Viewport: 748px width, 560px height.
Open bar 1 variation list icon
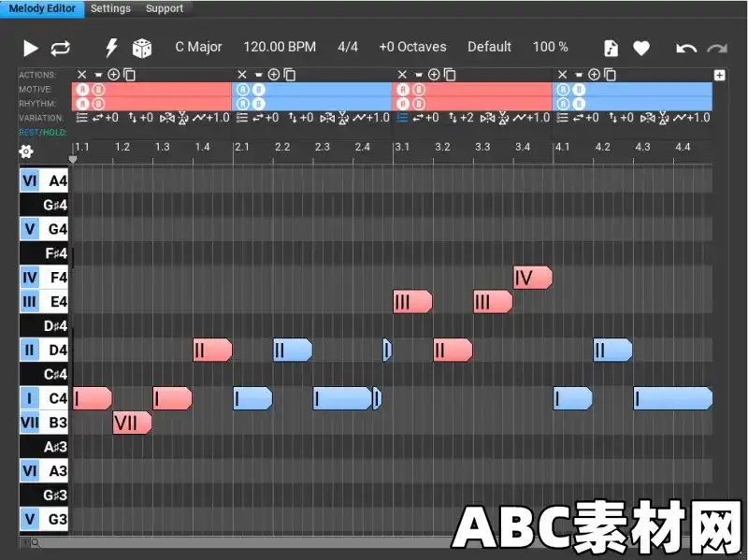coord(81,118)
